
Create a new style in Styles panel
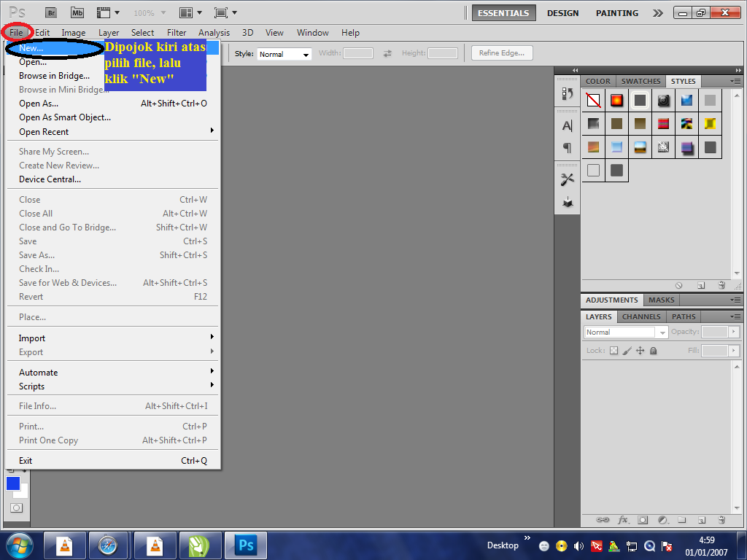coord(701,285)
